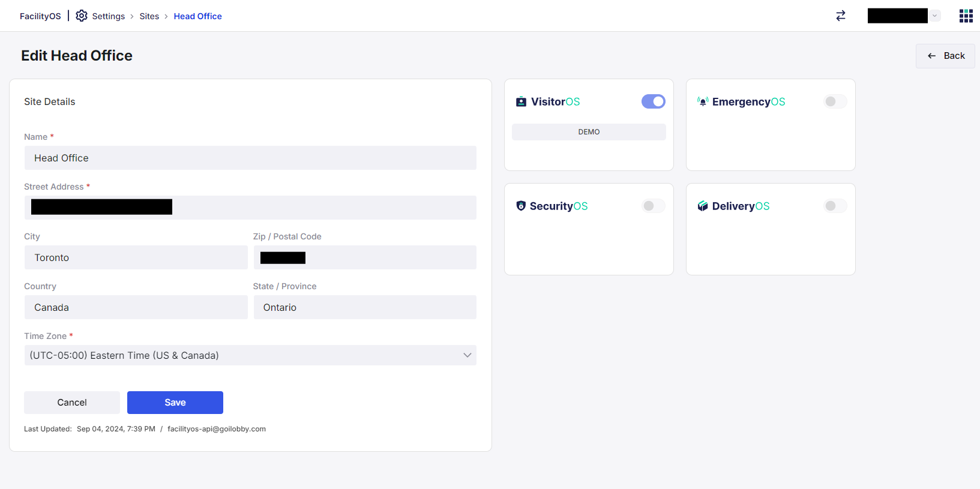Click the VisitorOS card title

tap(556, 102)
